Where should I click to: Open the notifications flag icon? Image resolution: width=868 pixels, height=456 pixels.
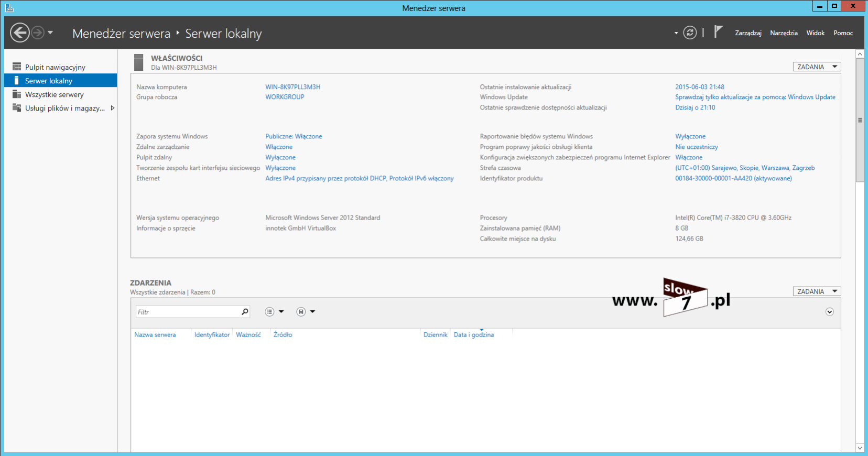tap(718, 32)
